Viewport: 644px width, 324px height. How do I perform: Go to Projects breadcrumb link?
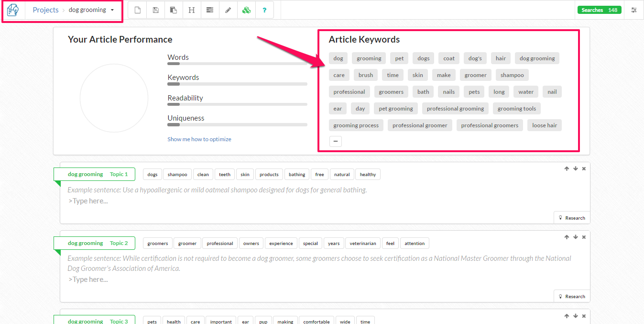[x=45, y=10]
